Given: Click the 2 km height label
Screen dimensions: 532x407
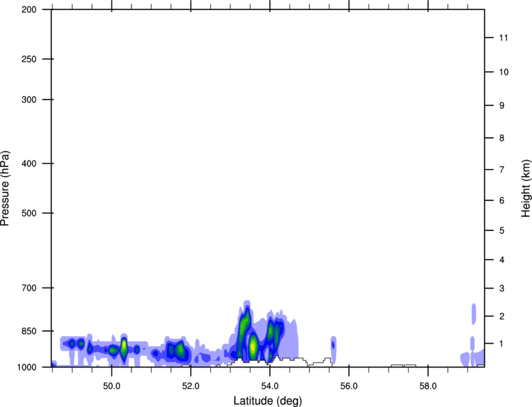Looking at the screenshot, I should pos(502,316).
